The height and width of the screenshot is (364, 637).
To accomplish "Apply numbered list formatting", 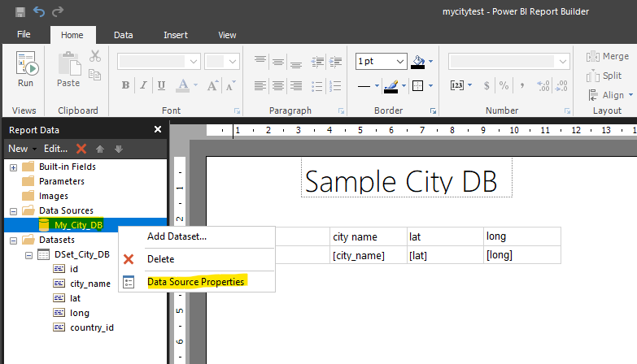I will click(335, 85).
